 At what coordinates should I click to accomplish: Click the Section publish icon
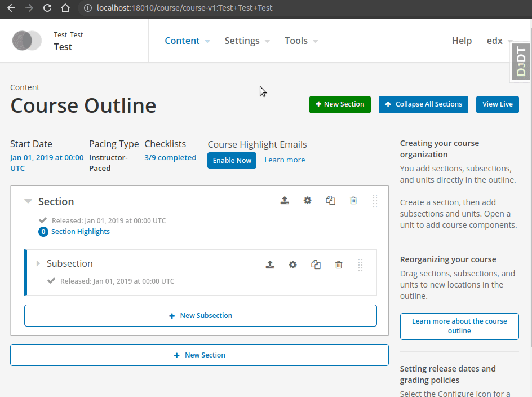285,200
